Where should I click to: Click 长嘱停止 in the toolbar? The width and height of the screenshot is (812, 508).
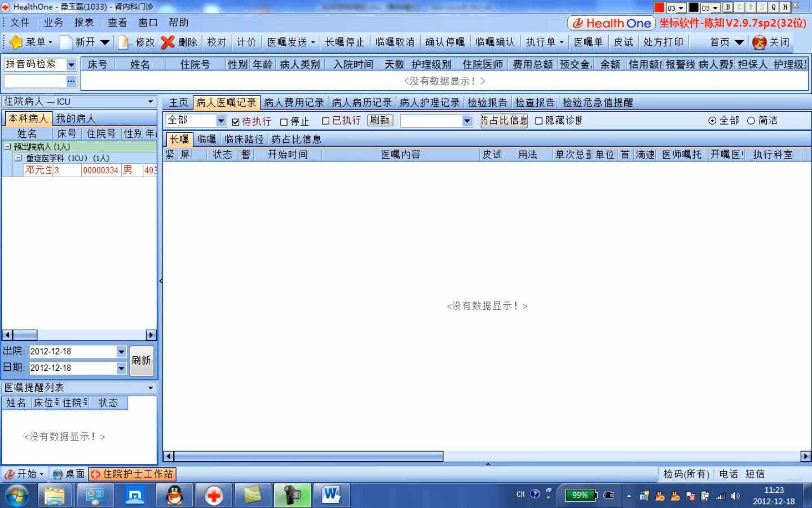(345, 42)
